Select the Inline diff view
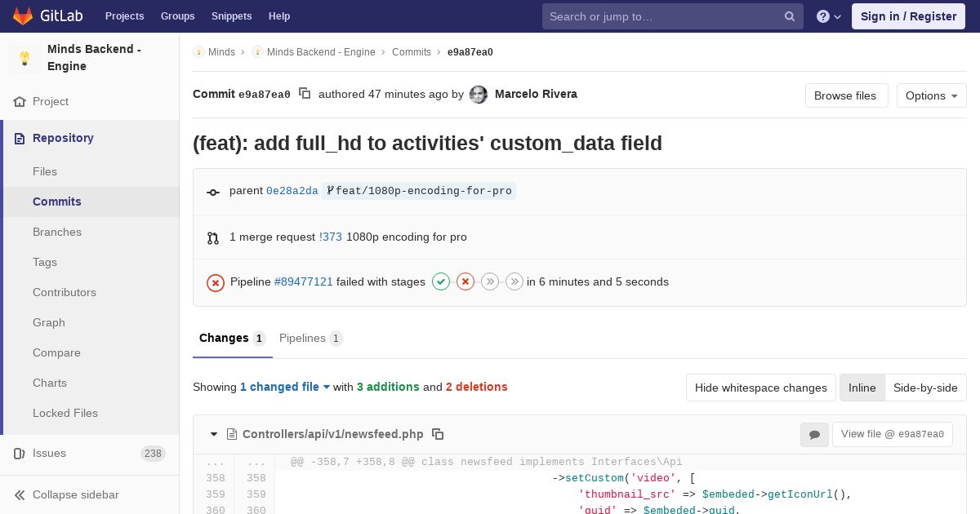This screenshot has height=514, width=980. tap(862, 388)
